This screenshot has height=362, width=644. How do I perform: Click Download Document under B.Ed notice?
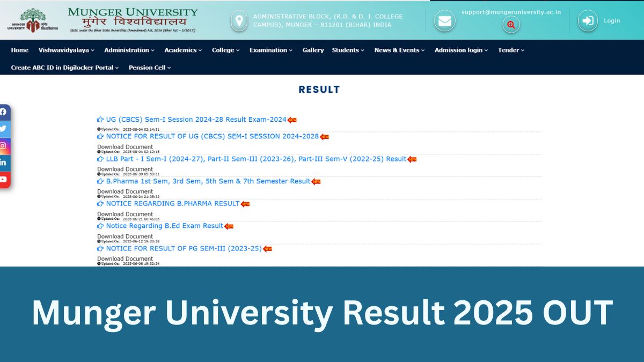[x=125, y=237]
